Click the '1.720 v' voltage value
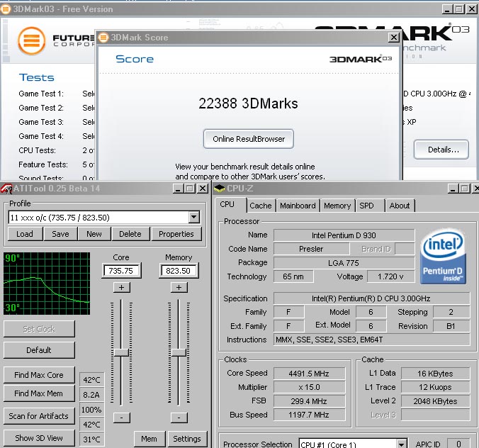Viewport: 479px width, 448px height. [x=390, y=276]
